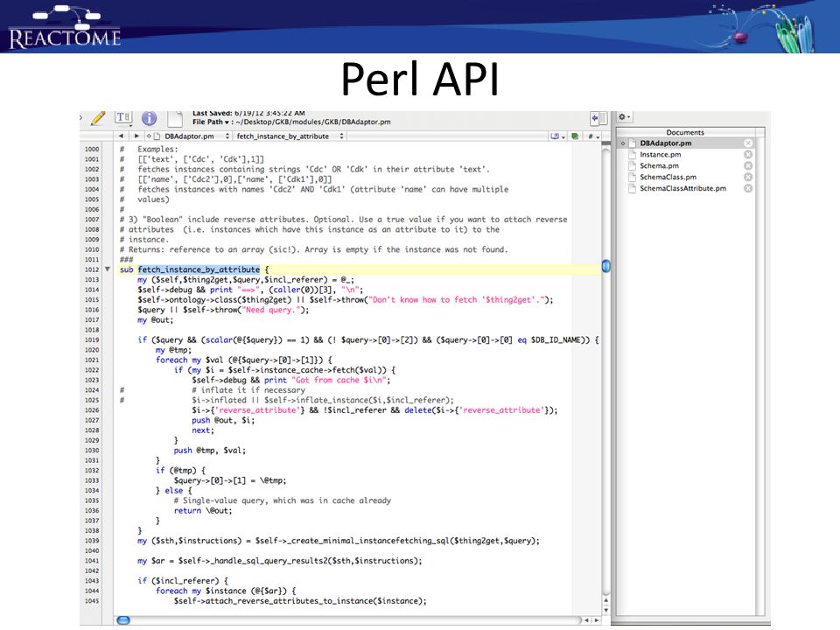This screenshot has width=840, height=630.
Task: Click attach_reverse_attributes_to_instance call
Action: point(299,601)
